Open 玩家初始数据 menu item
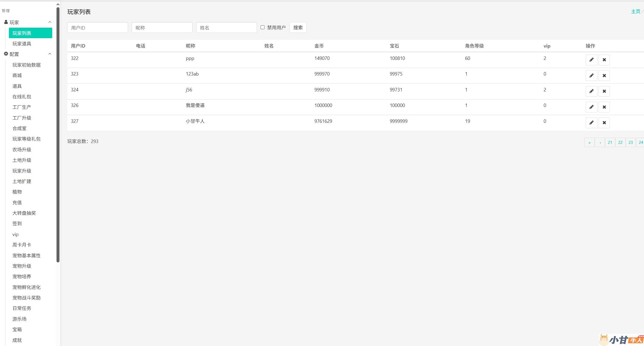Viewport: 644px width, 346px height. (x=26, y=65)
